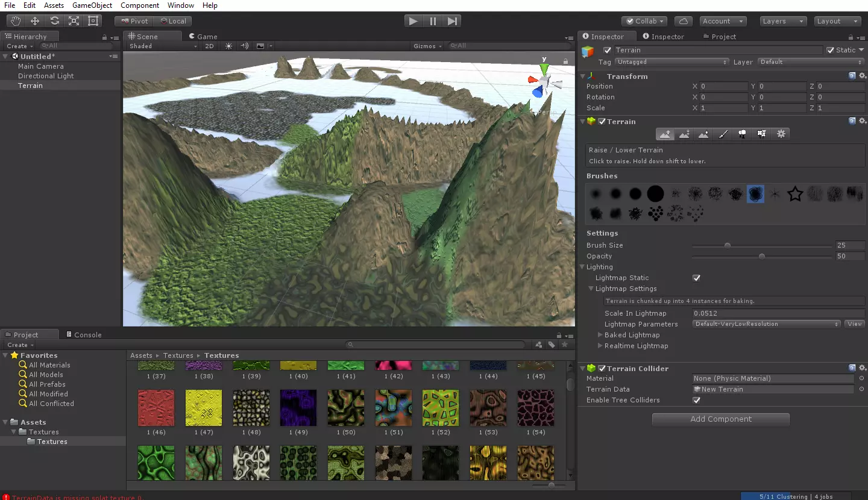868x500 pixels.
Task: Pick the largest solid round brush
Action: click(655, 194)
